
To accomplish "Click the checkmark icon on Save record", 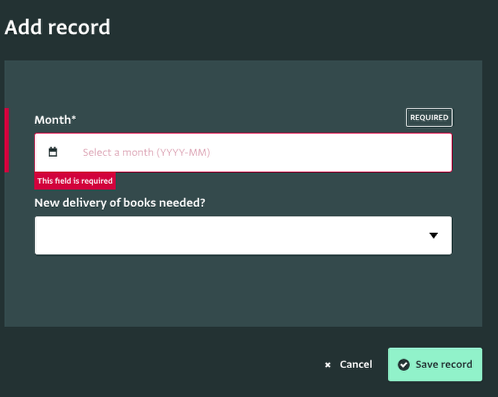I will [404, 365].
